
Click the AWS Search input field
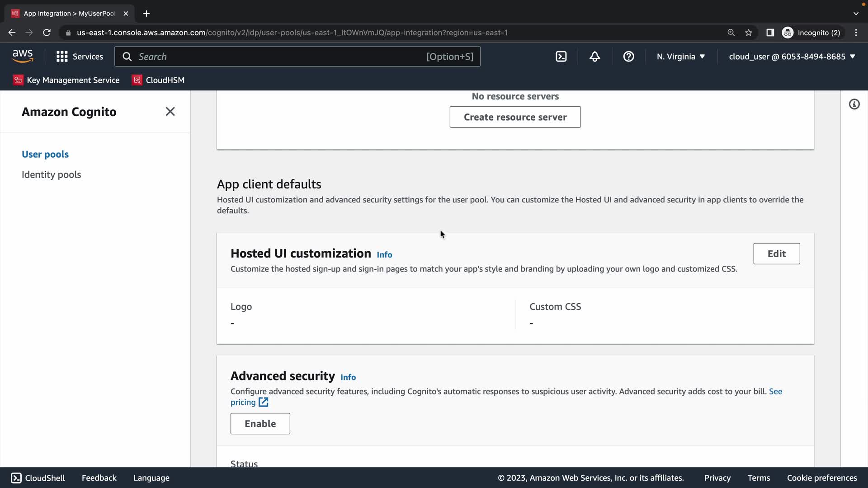280,56
